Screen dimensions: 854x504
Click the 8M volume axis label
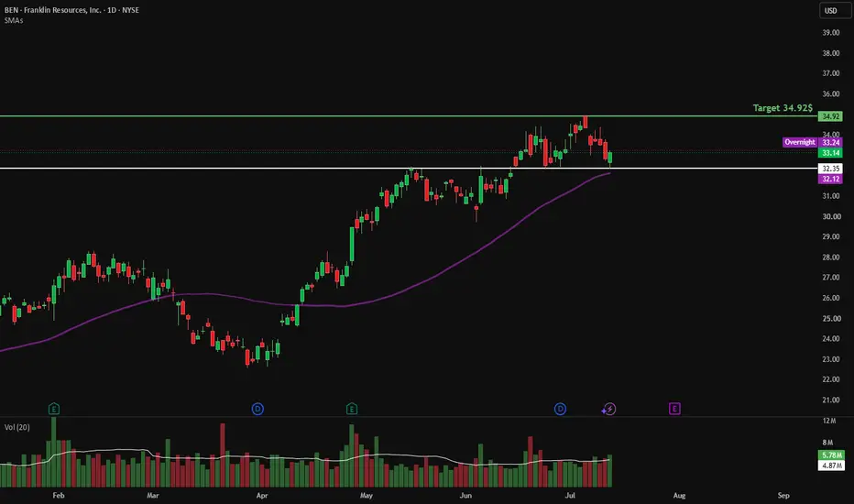click(x=827, y=443)
